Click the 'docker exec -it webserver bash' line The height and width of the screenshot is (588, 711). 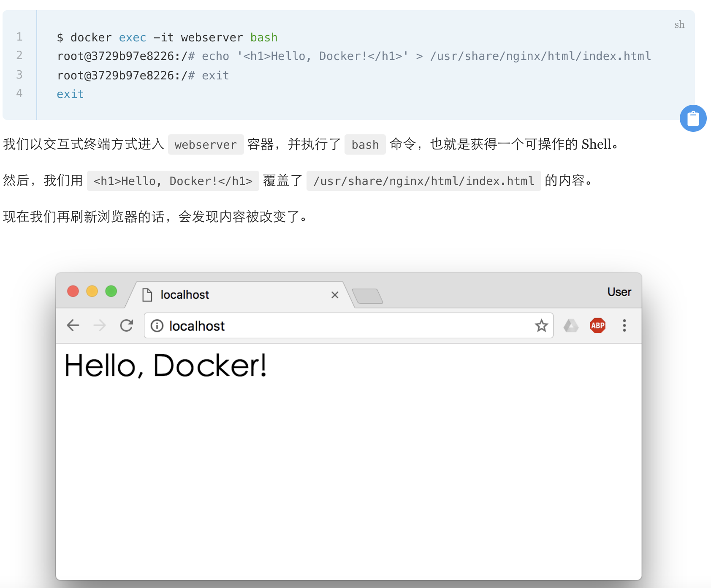167,38
